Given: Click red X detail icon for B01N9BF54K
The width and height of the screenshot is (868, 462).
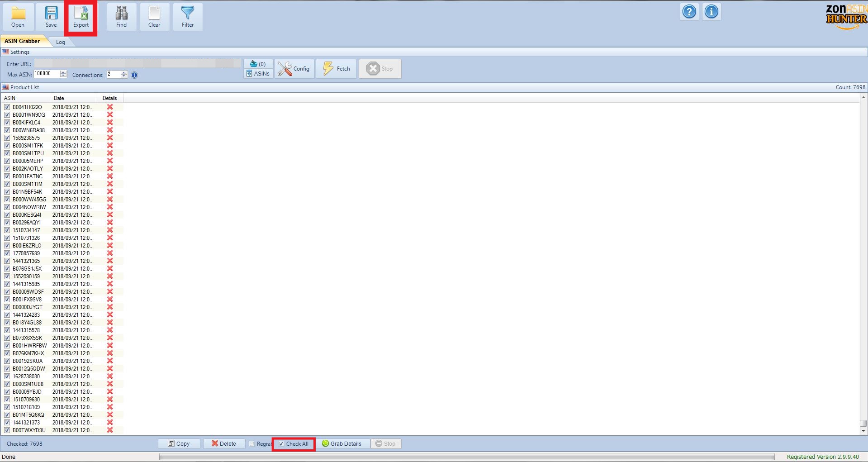Looking at the screenshot, I should (x=110, y=192).
